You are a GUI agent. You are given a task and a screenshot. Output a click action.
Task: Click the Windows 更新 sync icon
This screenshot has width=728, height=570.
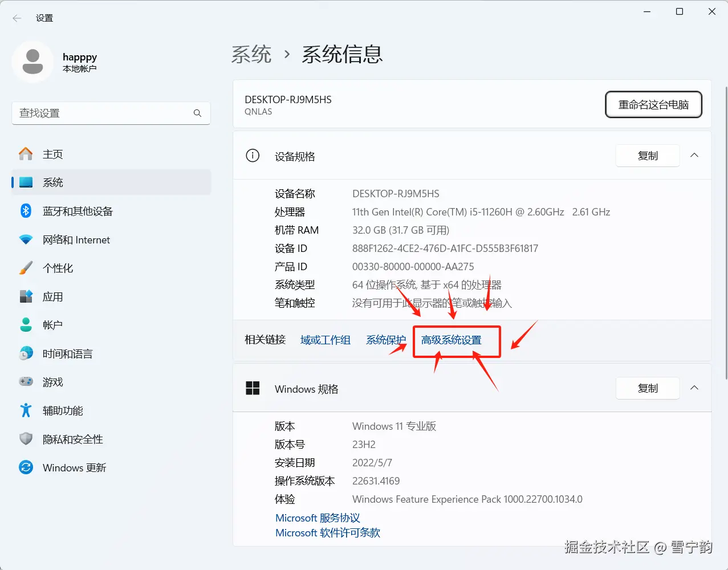(26, 467)
